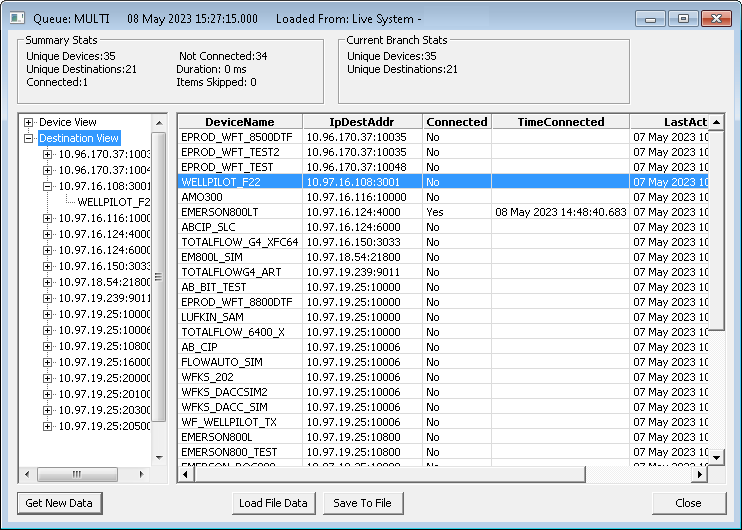Click table scroll up arrow
Screen dimensions: 742x530
click(x=716, y=122)
